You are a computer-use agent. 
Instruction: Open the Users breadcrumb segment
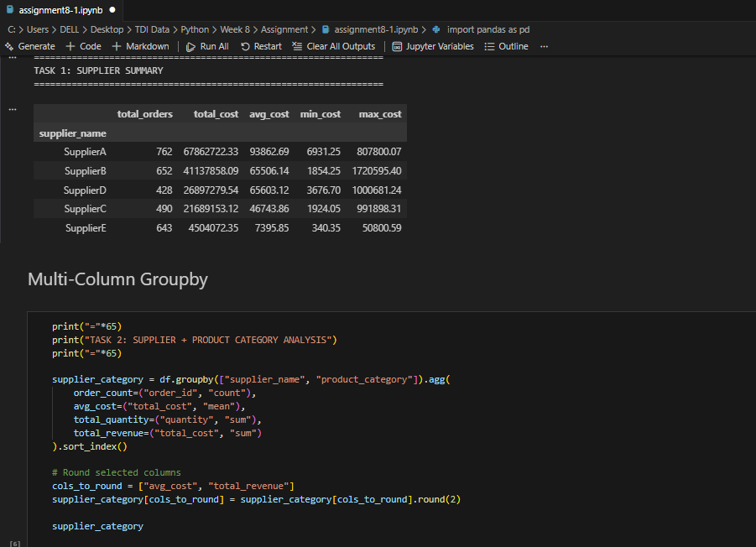click(x=38, y=30)
